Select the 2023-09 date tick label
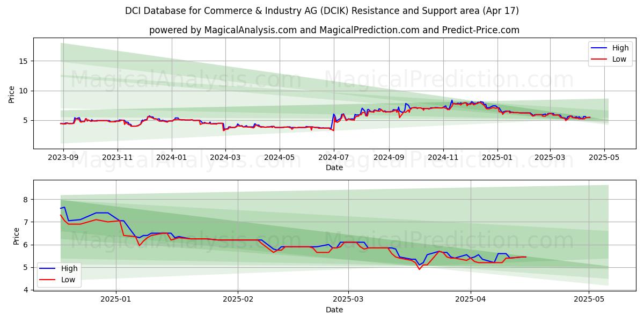 click(x=63, y=157)
